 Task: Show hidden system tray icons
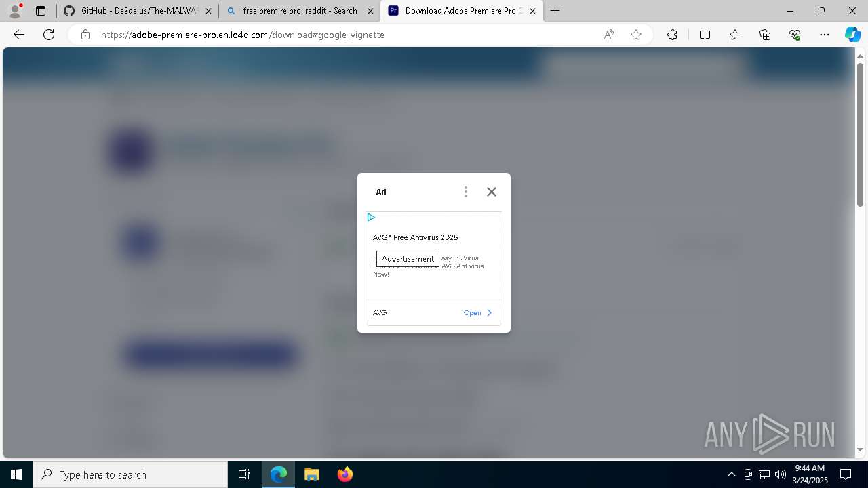[x=731, y=474]
